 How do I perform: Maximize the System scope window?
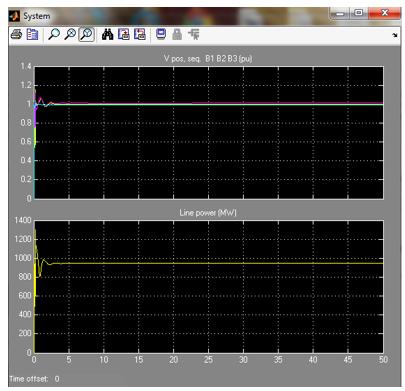point(359,13)
